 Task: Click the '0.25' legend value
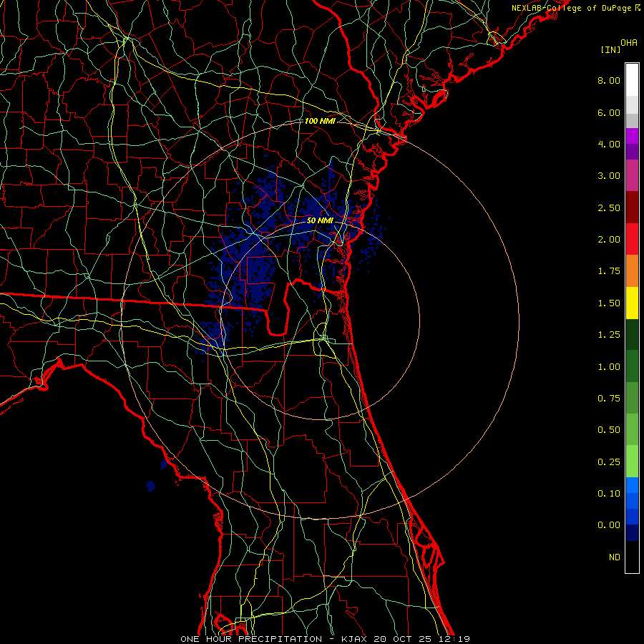609,462
